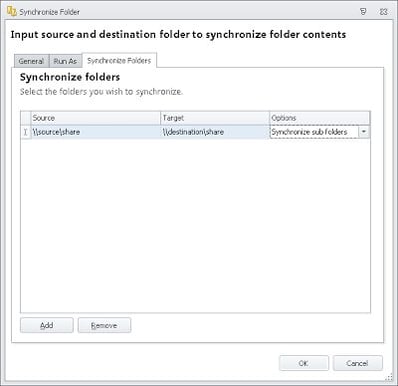Screen dimensions: 398x386
Task: Edit the \\source\share source cell
Action: [96, 132]
